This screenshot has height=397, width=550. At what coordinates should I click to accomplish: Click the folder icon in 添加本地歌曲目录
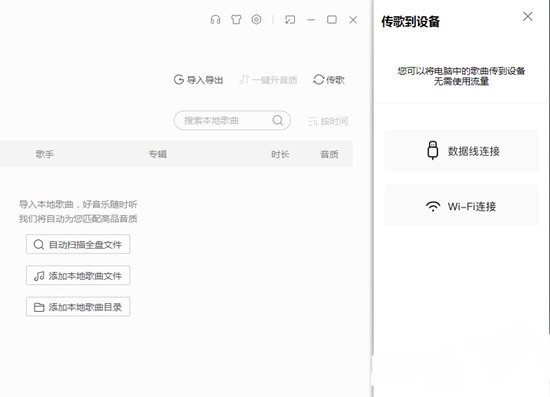click(39, 307)
